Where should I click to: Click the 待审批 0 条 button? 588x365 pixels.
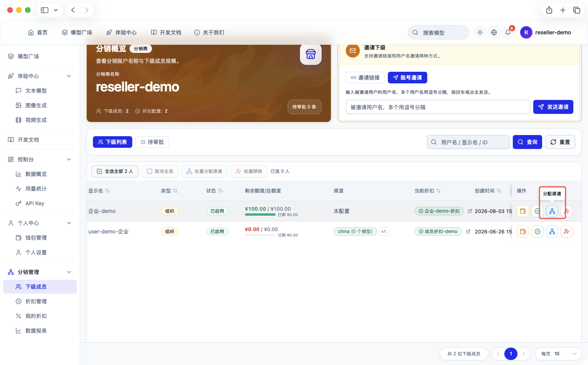pyautogui.click(x=304, y=107)
